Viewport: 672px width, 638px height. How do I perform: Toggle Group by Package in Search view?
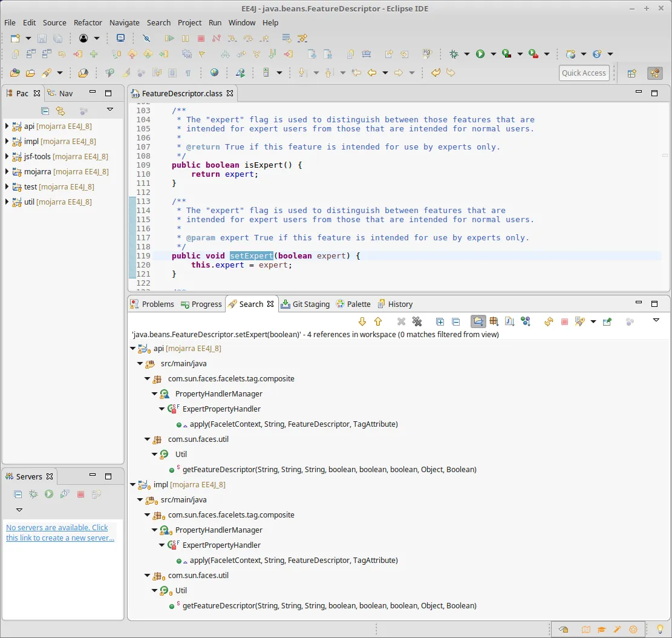[494, 321]
